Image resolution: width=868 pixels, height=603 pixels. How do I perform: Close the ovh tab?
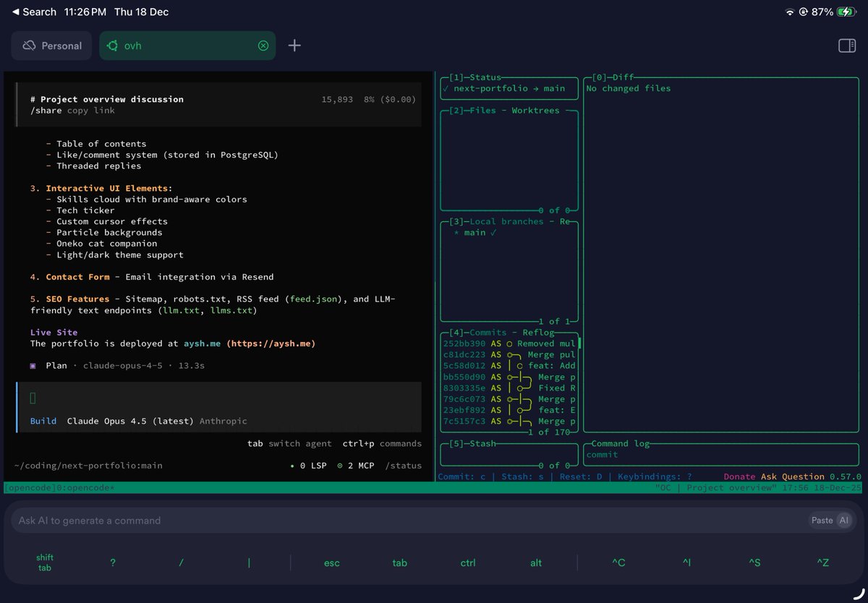coord(263,46)
